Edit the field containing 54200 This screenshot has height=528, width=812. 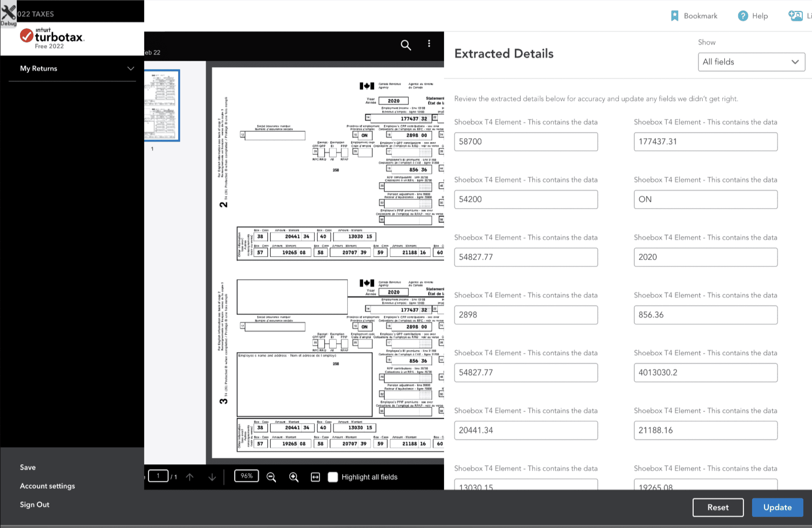pos(526,199)
